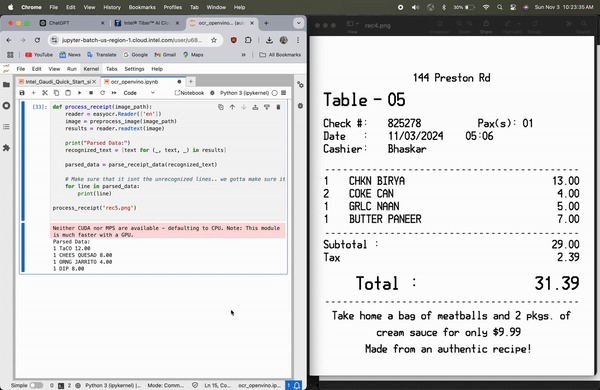This screenshot has height=390, width=600.
Task: Add a new launcher tab with plus
Action: 191,82
